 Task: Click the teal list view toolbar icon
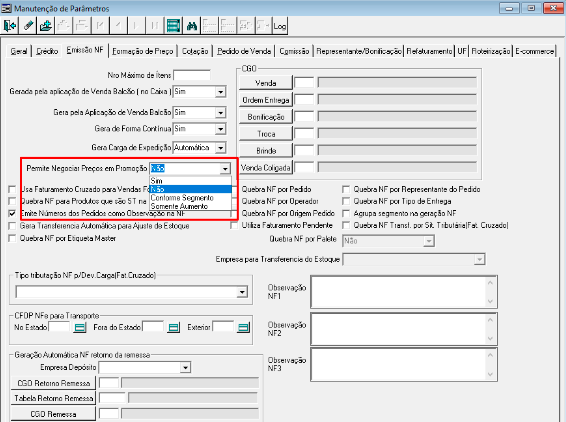pyautogui.click(x=173, y=26)
